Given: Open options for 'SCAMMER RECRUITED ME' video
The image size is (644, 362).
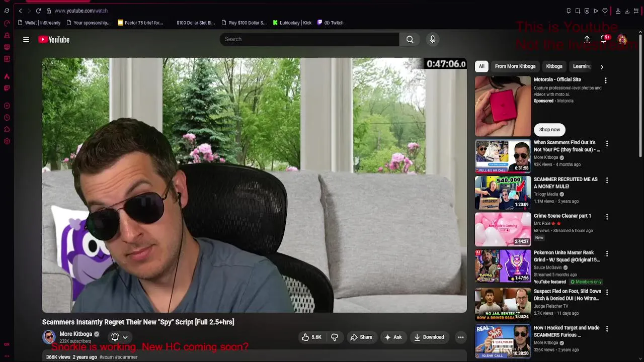Looking at the screenshot, I should coord(607,180).
